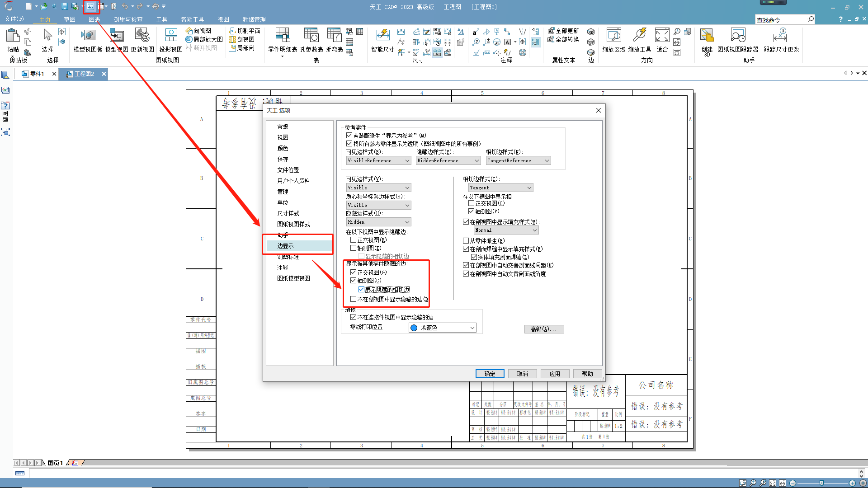Select the 局部剖 tool
868x488 pixels.
[242, 48]
